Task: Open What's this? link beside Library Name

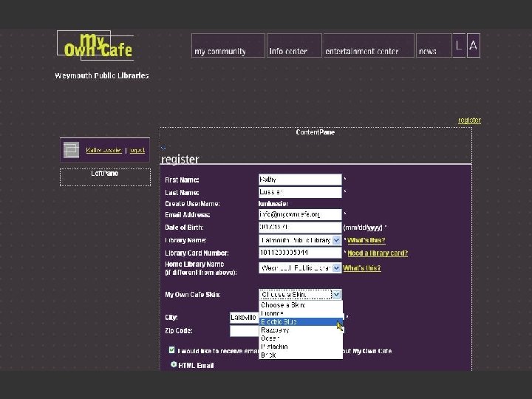Action: (x=366, y=240)
